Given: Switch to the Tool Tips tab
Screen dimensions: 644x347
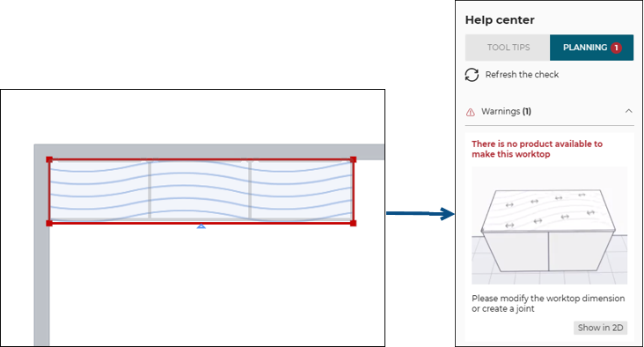Looking at the screenshot, I should coord(508,48).
